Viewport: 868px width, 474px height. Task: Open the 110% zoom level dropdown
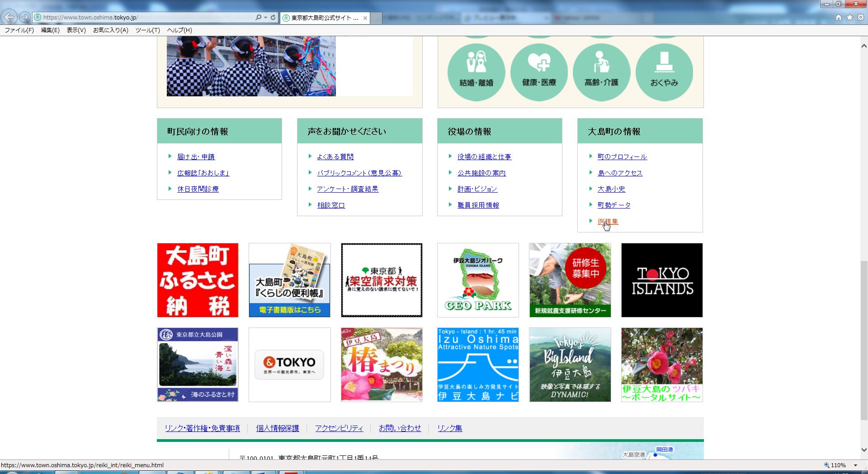click(x=855, y=465)
